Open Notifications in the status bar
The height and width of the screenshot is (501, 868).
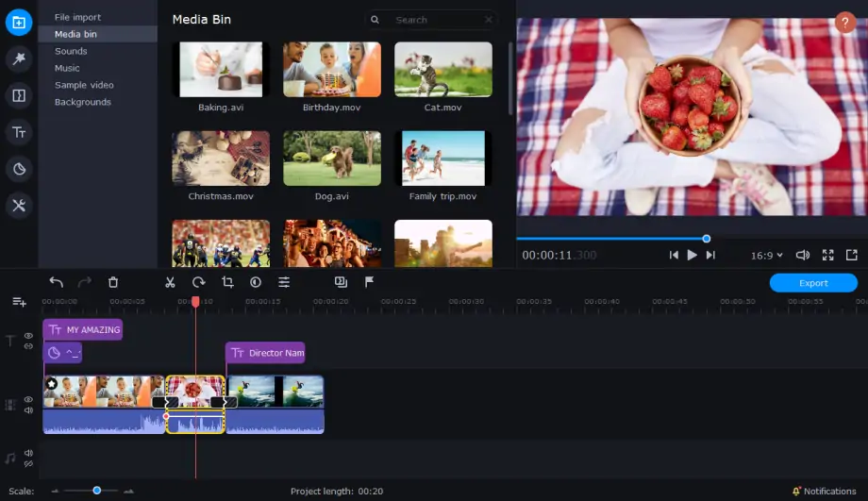(825, 491)
